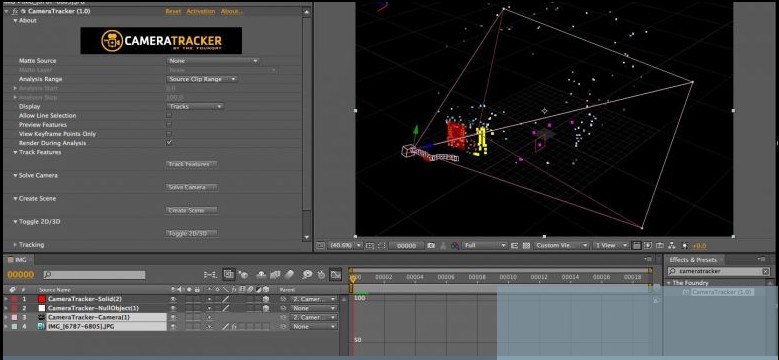Click Reset Exposure icon in viewer
This screenshot has width=779, height=360.
[x=686, y=245]
